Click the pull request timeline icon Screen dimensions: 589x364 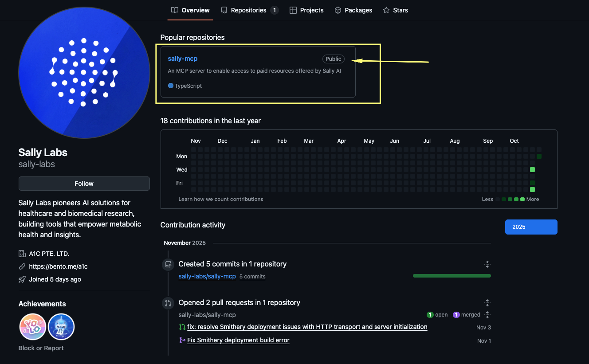point(168,303)
